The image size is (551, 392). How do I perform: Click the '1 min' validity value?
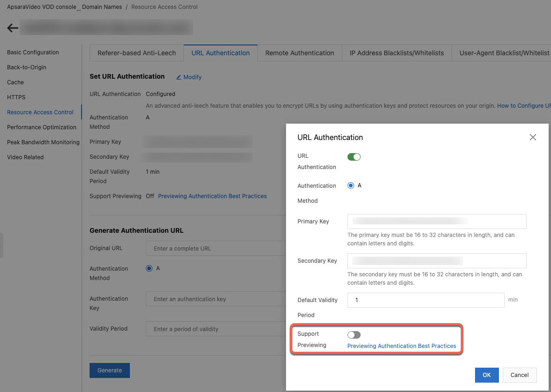(152, 172)
